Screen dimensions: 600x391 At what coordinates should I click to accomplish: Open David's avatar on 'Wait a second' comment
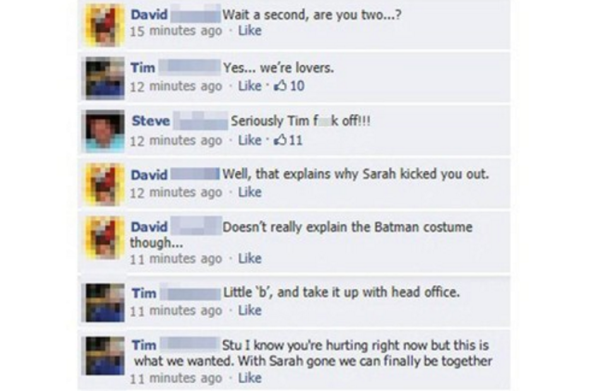pos(105,26)
